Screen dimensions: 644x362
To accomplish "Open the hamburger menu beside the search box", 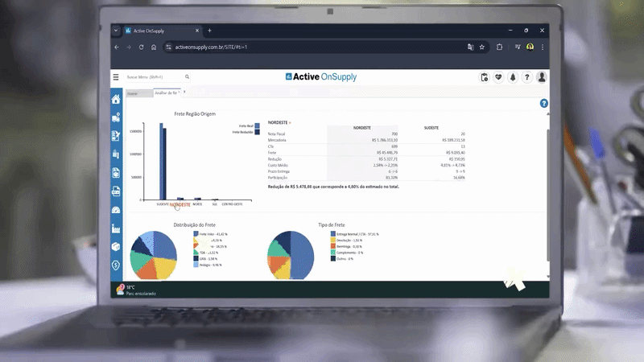I will coord(116,77).
